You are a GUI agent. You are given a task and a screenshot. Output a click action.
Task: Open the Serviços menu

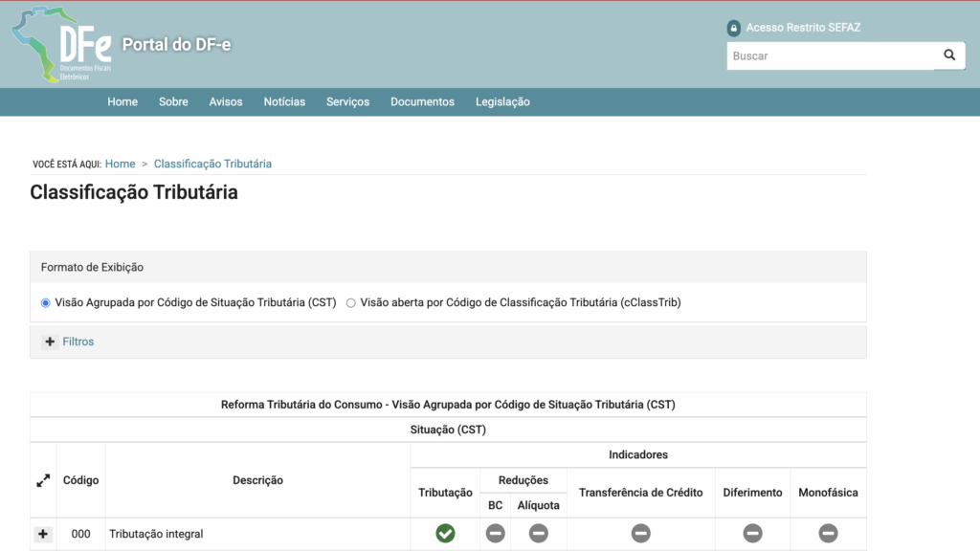click(x=347, y=101)
